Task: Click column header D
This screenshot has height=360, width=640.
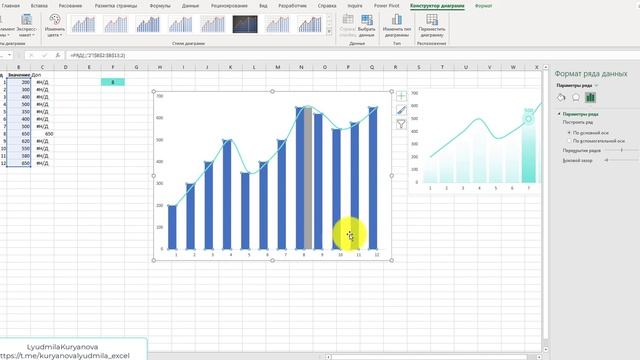Action: point(66,67)
